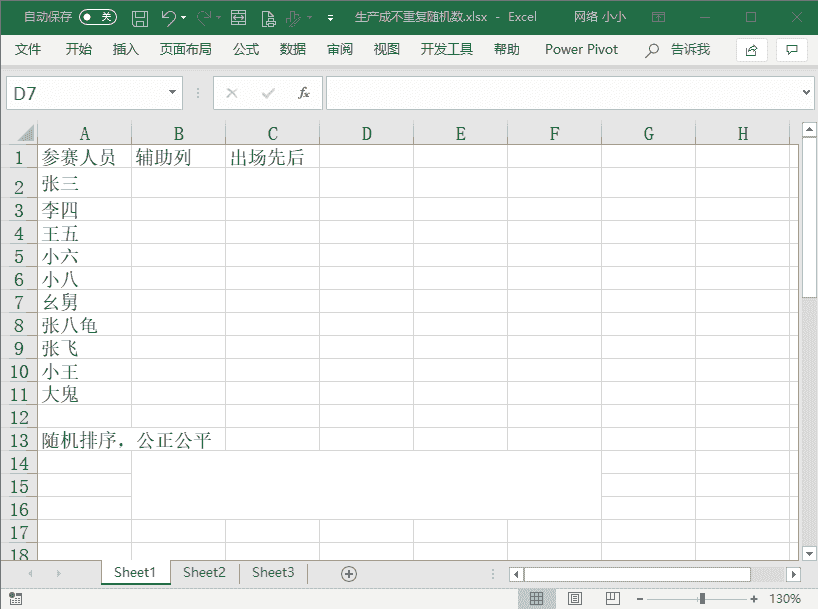Screen dimensions: 818x609
Task: Click the Select All corner triangle
Action: (26, 133)
